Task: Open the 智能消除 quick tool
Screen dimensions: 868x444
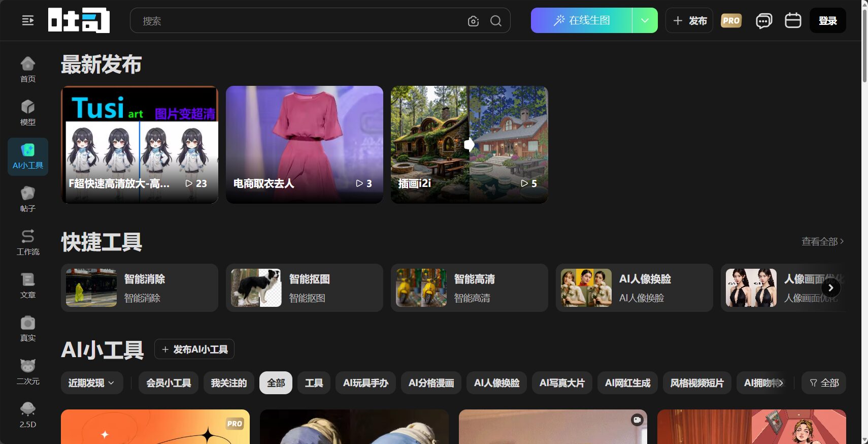Action: point(140,288)
